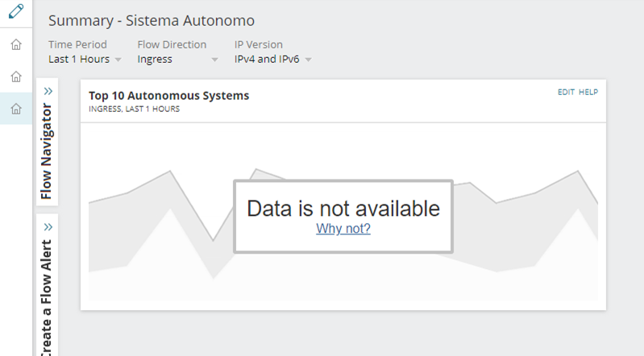This screenshot has height=356, width=644.
Task: Click the top home icon in sidebar
Action: (x=15, y=44)
